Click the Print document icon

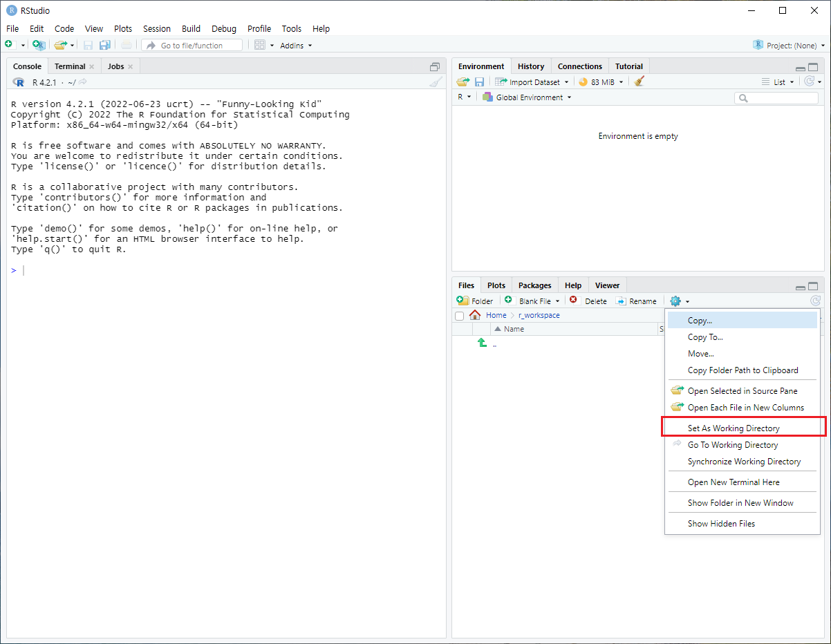tap(127, 45)
